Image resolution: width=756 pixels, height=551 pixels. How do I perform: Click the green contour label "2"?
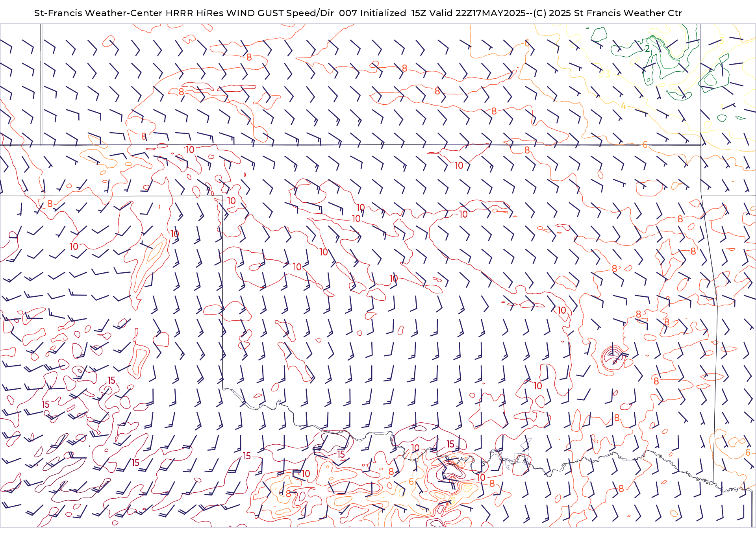pyautogui.click(x=647, y=49)
